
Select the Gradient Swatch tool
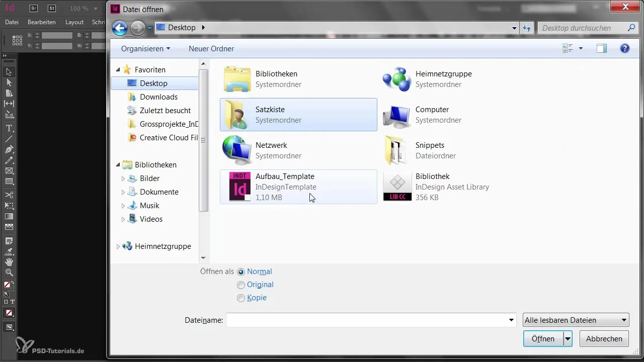pyautogui.click(x=9, y=216)
